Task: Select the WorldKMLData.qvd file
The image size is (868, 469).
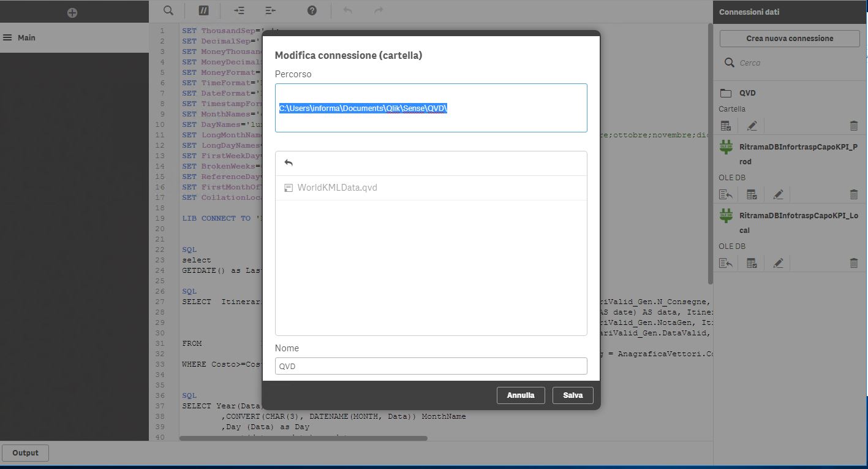Action: pyautogui.click(x=431, y=188)
